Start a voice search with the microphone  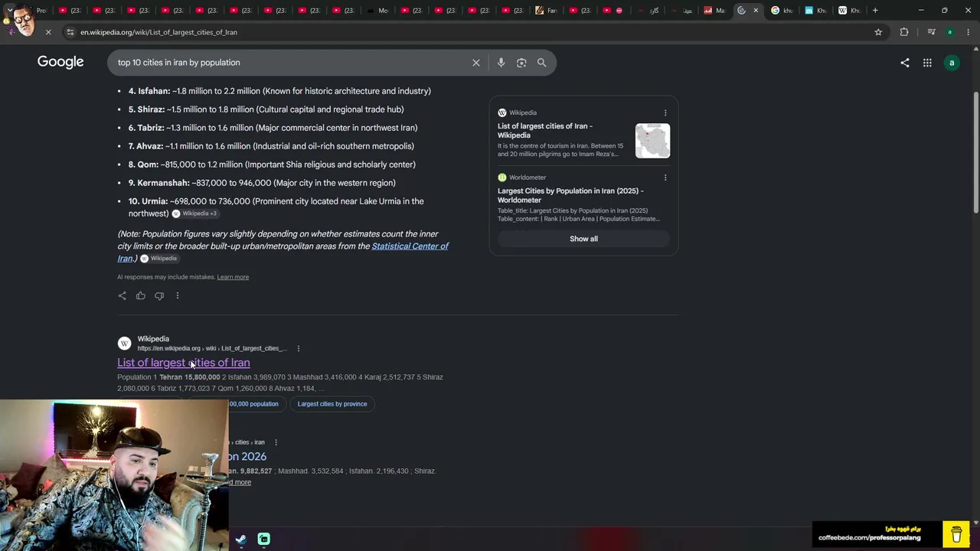pos(501,63)
